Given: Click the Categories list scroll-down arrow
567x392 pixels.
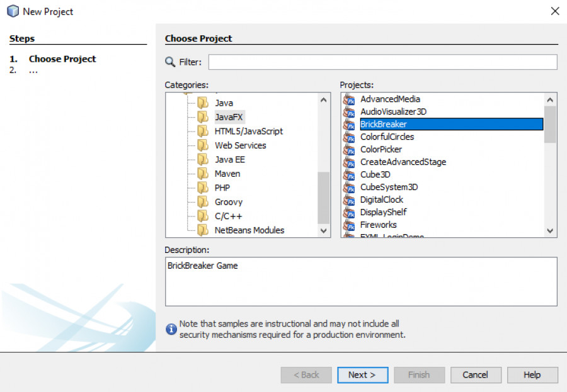Looking at the screenshot, I should click(324, 230).
